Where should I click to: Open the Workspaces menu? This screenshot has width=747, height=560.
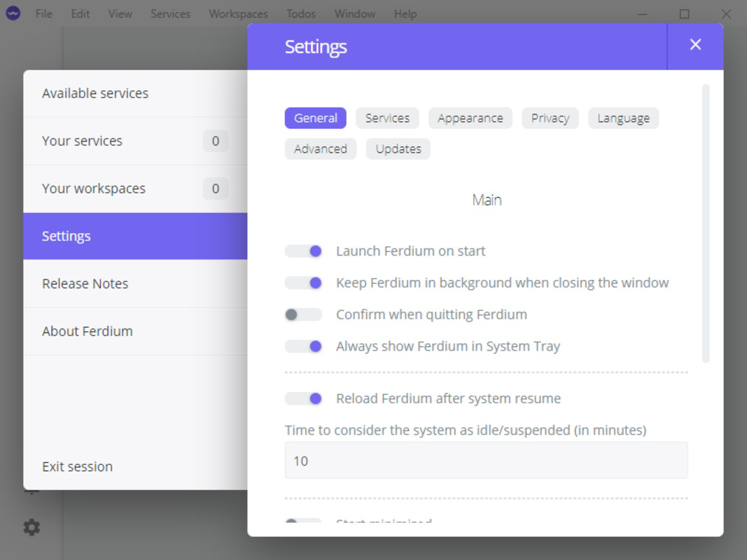[x=238, y=14]
